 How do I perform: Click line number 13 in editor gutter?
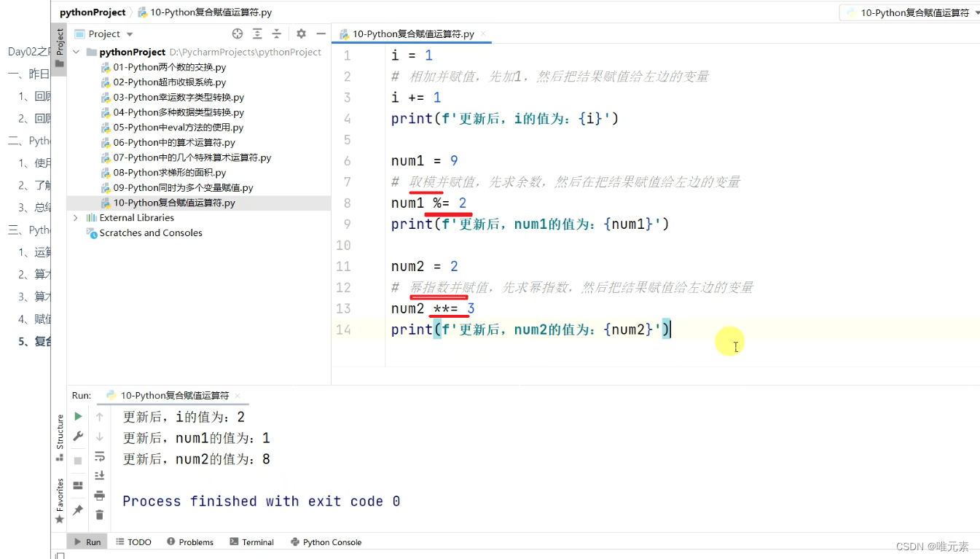point(343,309)
